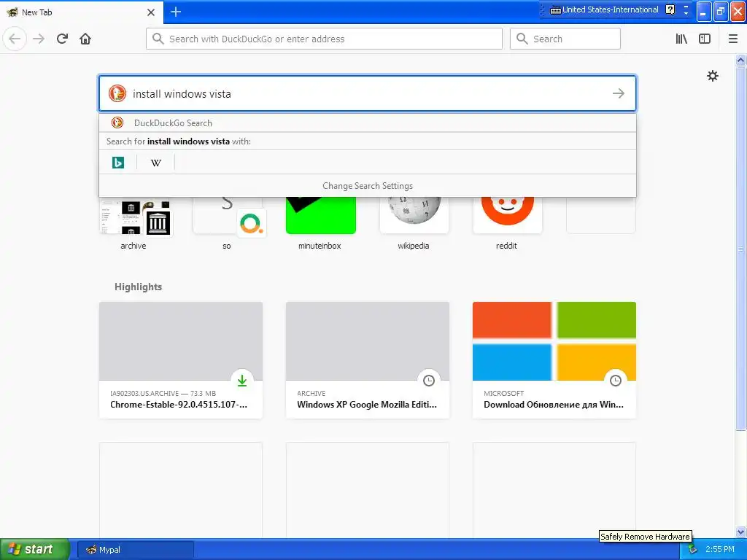Close the New Tab tab
747x560 pixels.
click(x=151, y=12)
